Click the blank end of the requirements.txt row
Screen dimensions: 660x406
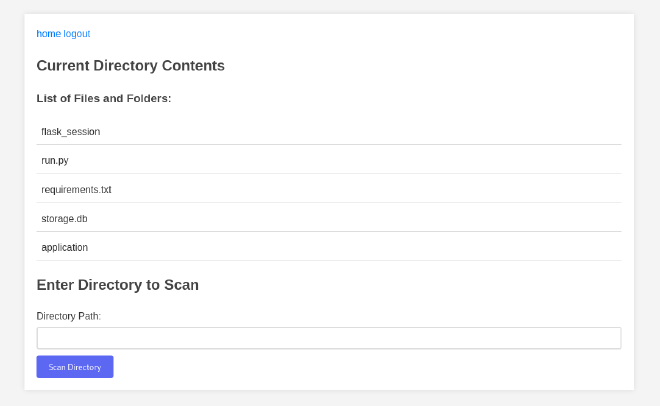click(366, 189)
